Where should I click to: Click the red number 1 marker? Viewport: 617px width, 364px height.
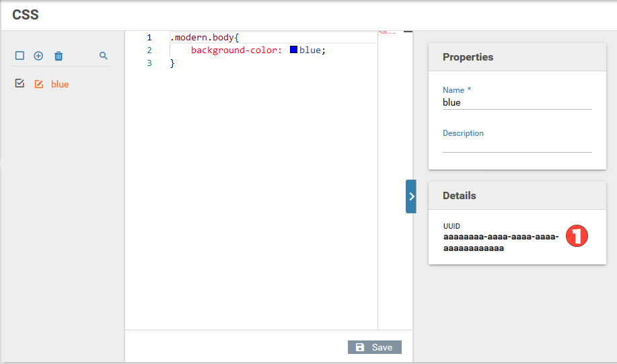577,236
